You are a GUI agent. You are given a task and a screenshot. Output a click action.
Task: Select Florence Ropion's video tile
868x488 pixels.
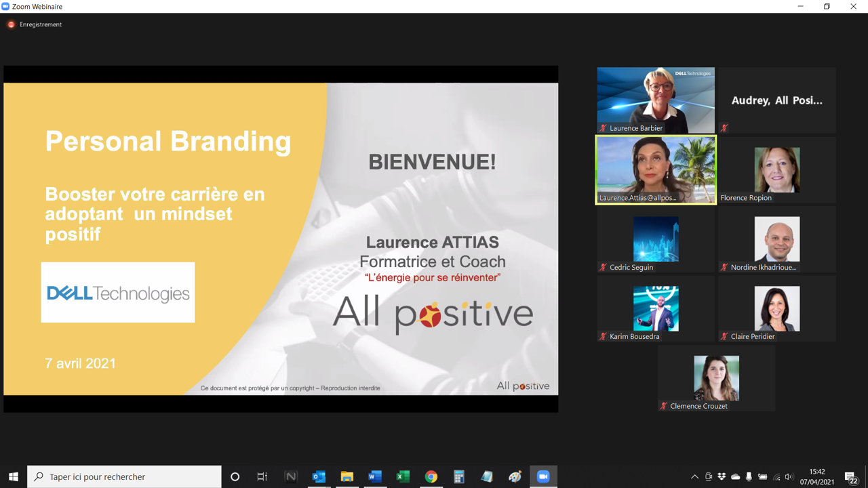(x=777, y=169)
